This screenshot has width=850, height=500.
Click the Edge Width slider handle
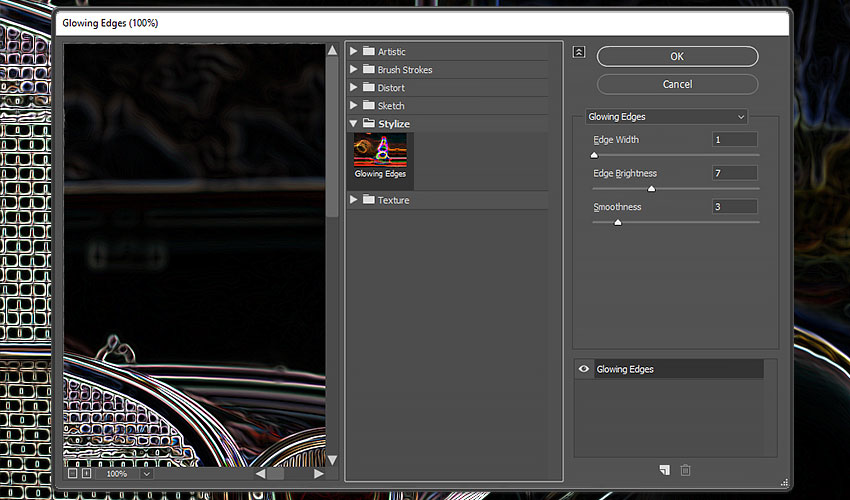click(594, 156)
